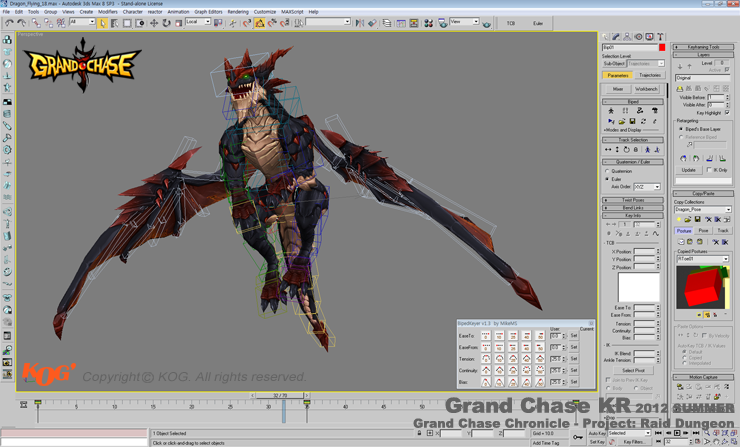Select the Quaternion radio button
The height and width of the screenshot is (447, 740).
coord(607,171)
